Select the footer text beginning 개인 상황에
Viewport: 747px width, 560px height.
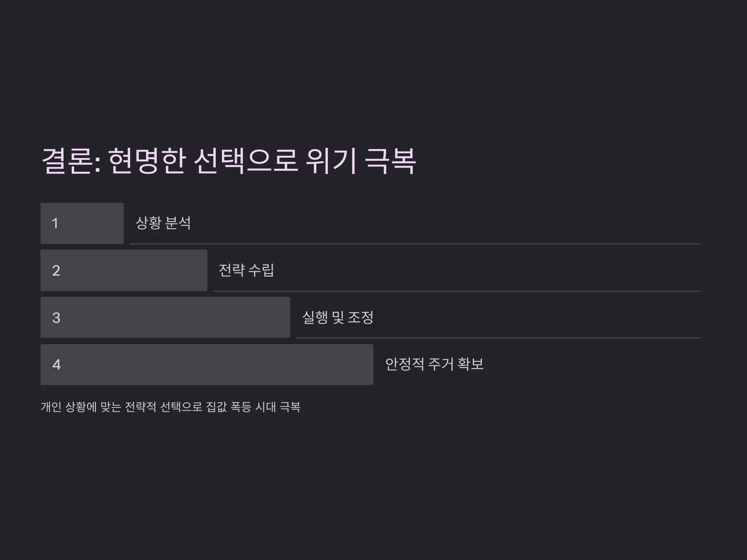[171, 407]
